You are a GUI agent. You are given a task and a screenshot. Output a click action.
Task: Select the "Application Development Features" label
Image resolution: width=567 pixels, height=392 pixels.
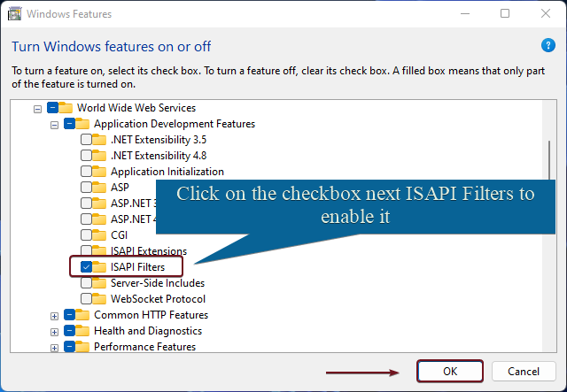[x=175, y=124]
